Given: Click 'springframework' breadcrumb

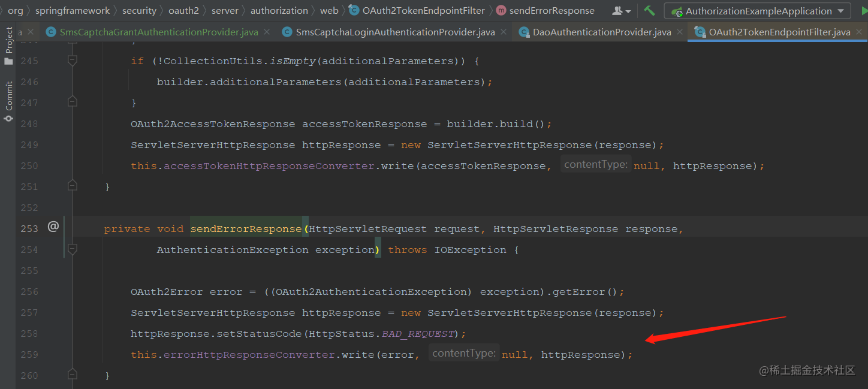Looking at the screenshot, I should 73,11.
